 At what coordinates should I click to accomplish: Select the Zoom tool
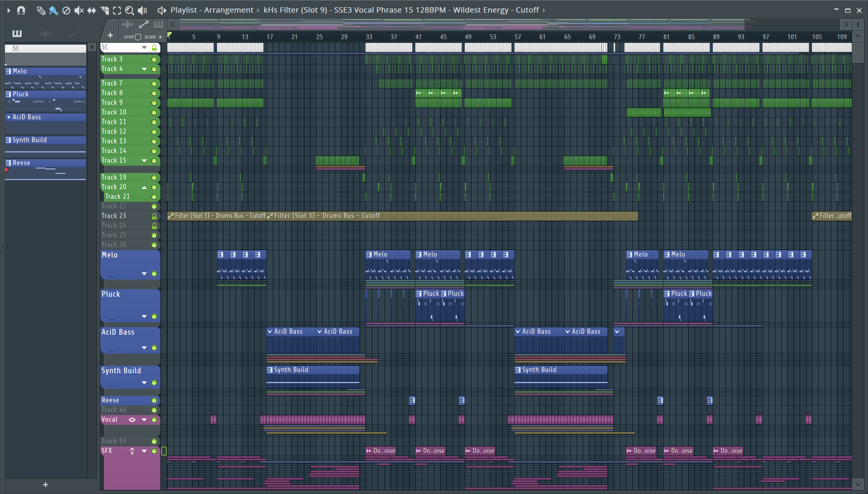[129, 11]
